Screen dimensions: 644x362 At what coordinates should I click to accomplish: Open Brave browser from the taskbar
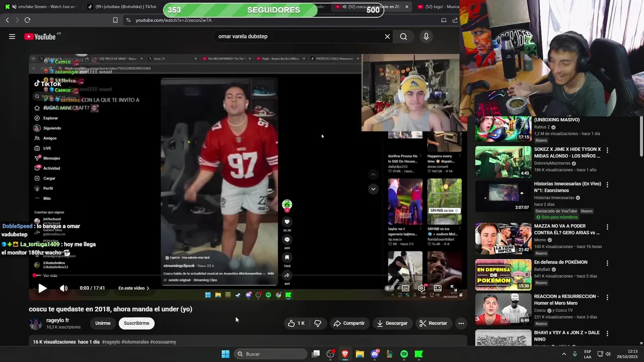345,354
